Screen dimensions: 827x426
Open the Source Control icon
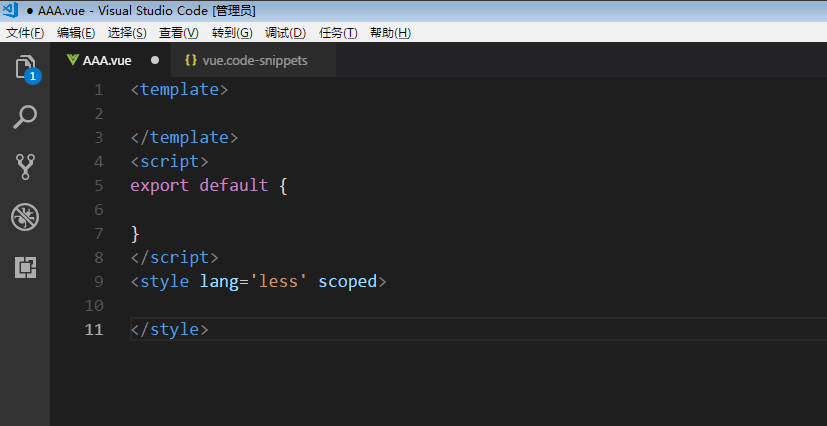pos(25,167)
